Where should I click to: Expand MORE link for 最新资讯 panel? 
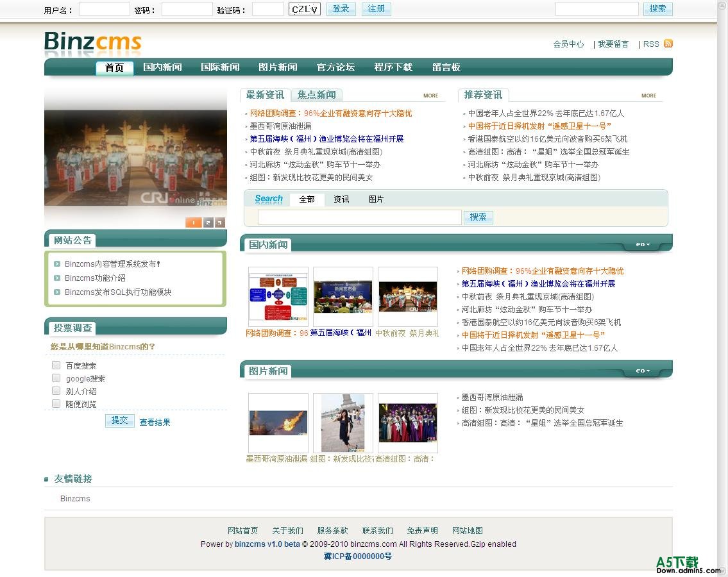tap(430, 96)
